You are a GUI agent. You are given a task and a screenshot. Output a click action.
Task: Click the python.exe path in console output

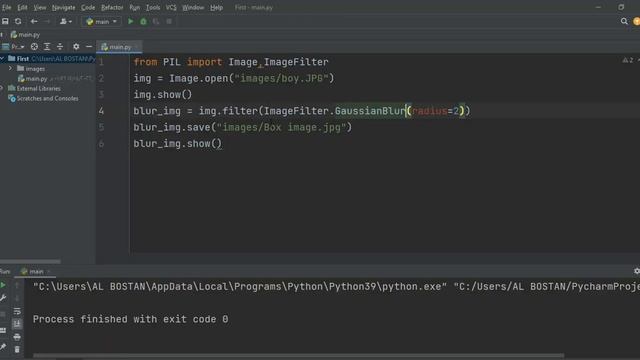pos(240,287)
